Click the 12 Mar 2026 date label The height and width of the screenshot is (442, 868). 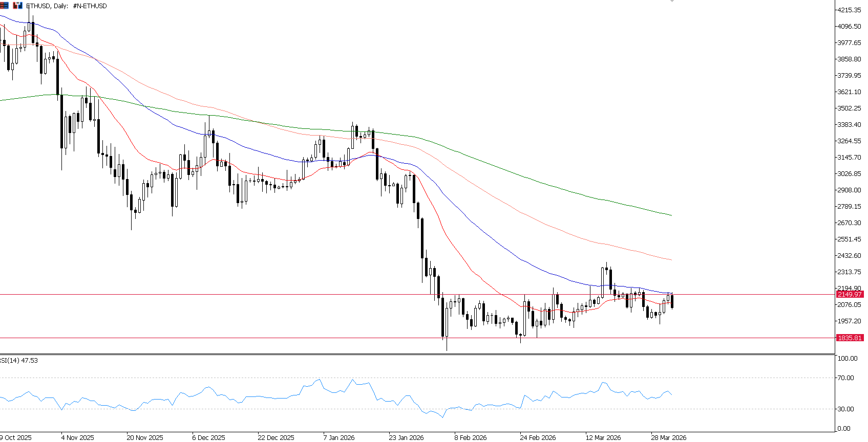(x=603, y=437)
